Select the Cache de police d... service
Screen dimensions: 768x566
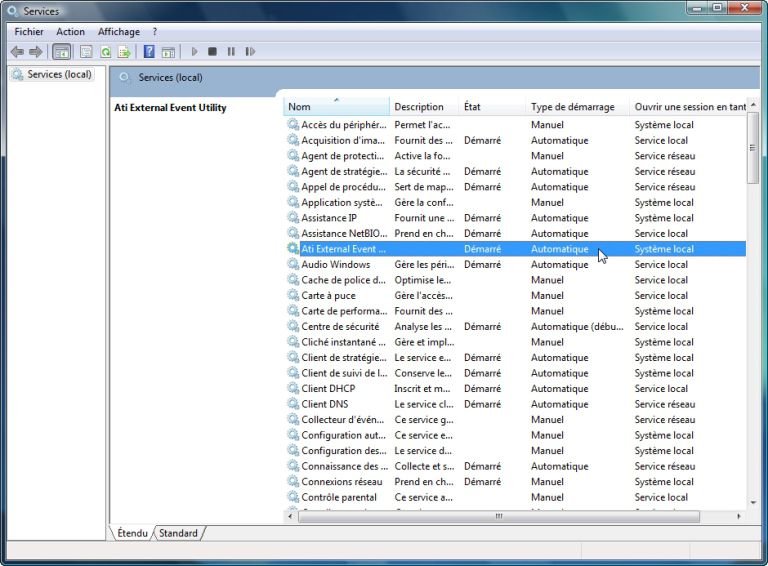(514, 280)
